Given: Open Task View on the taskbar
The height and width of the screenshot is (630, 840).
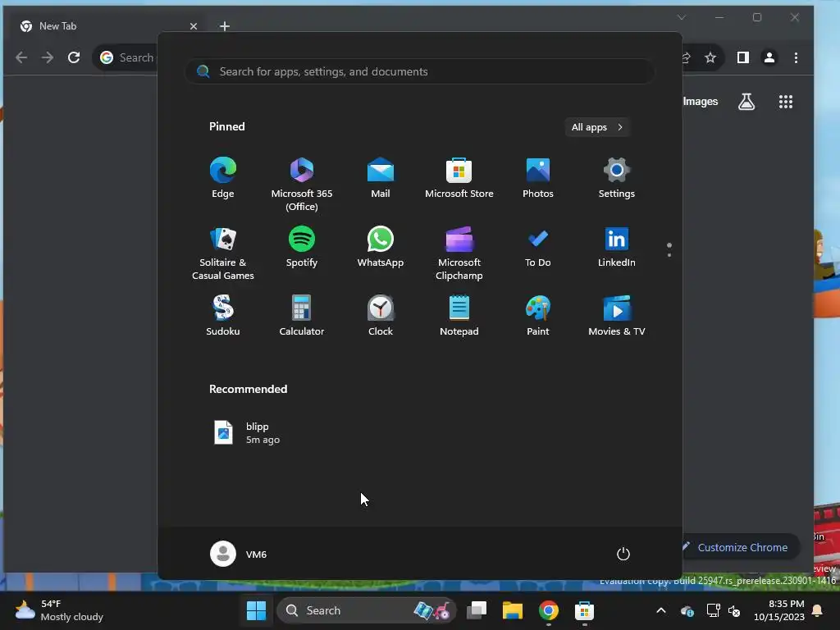Looking at the screenshot, I should tap(477, 610).
